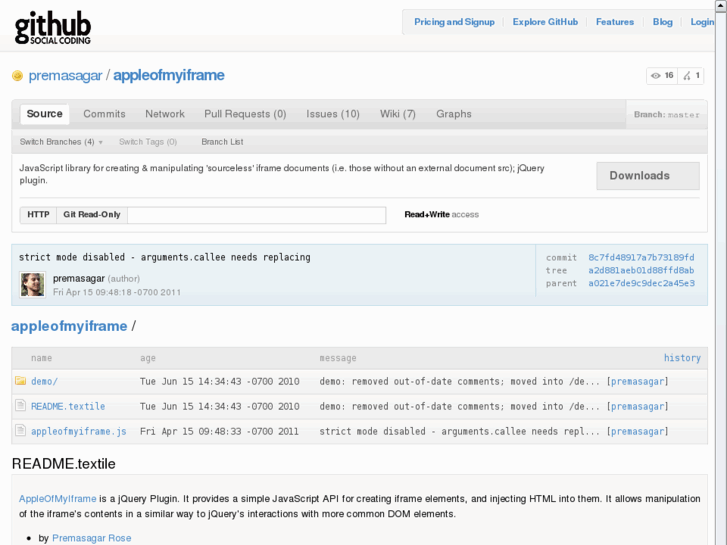Click premasagar link in appleofmyiframe.js row
Screen dimensions: 727x545
(638, 431)
